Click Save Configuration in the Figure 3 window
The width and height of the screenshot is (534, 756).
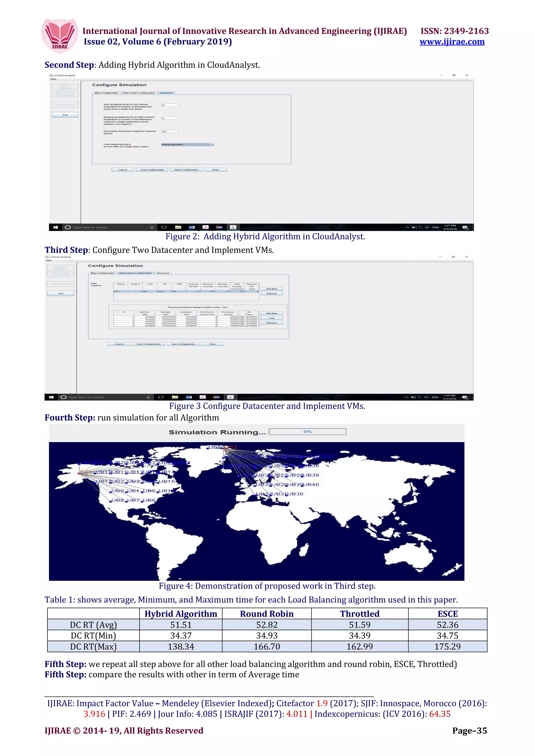pyautogui.click(x=183, y=344)
